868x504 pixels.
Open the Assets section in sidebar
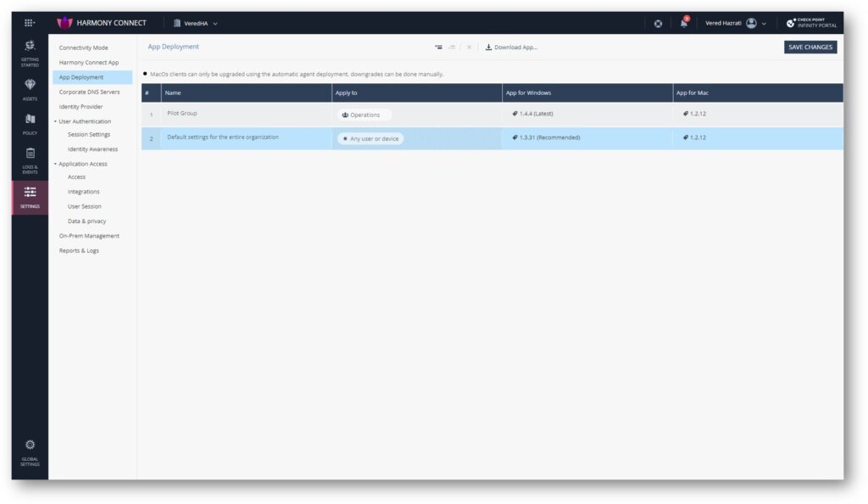point(30,91)
